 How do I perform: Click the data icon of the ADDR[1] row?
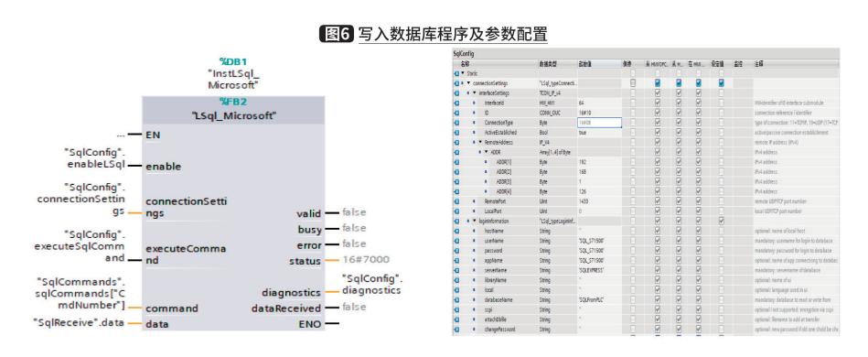point(456,162)
